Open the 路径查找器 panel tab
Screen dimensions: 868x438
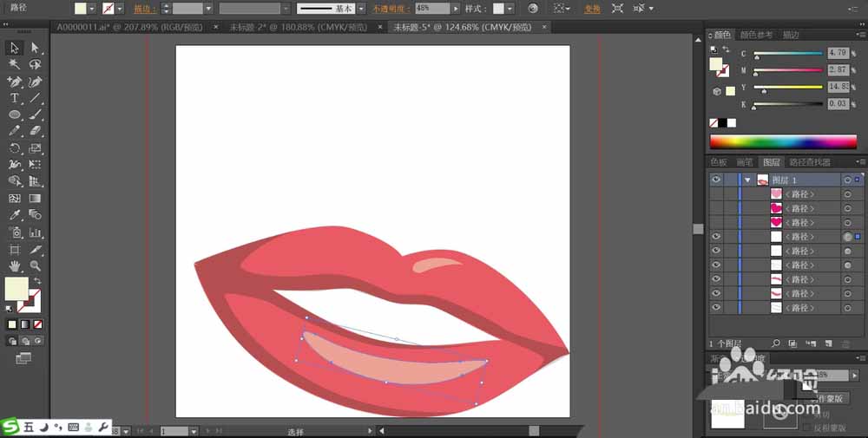[x=809, y=162]
